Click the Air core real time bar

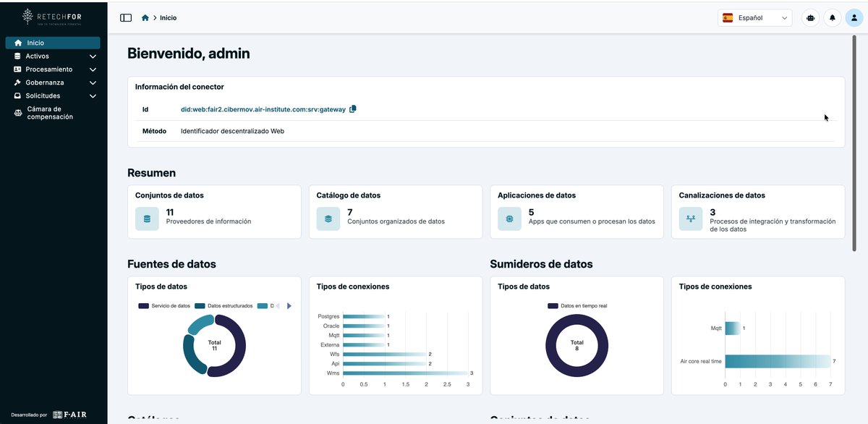click(778, 361)
